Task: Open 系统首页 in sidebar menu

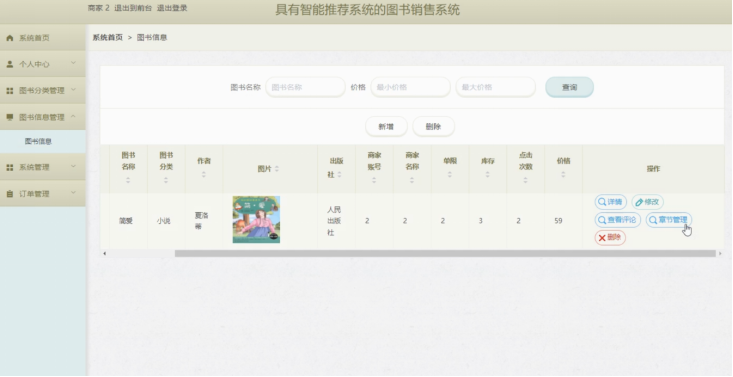Action: 43,38
